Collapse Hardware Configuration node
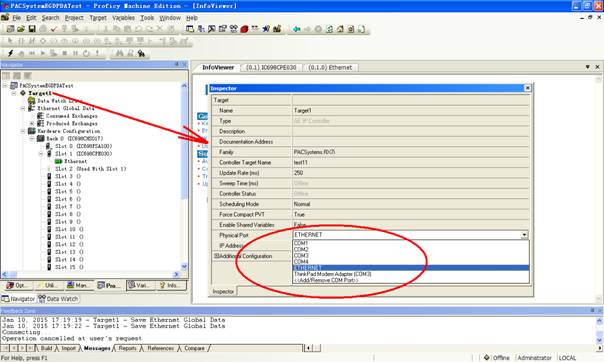Image resolution: width=604 pixels, height=362 pixels. [23, 131]
